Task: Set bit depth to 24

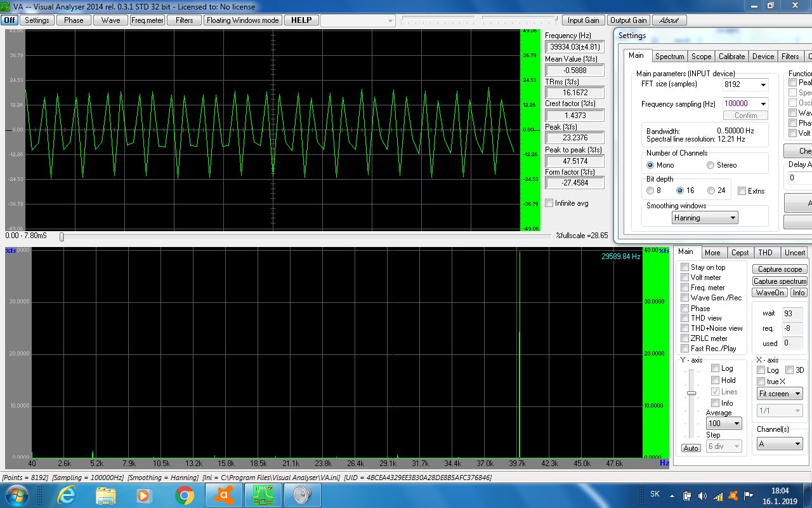Action: (711, 190)
